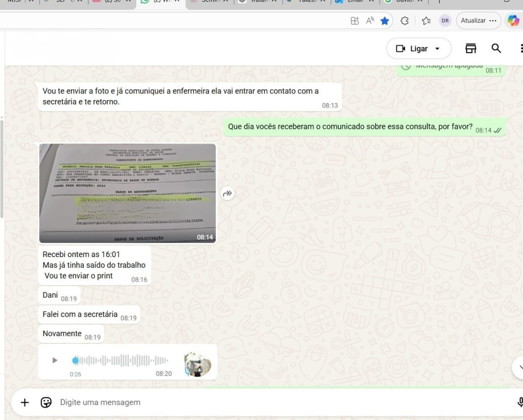Forward the document photo using arrow icon

228,194
